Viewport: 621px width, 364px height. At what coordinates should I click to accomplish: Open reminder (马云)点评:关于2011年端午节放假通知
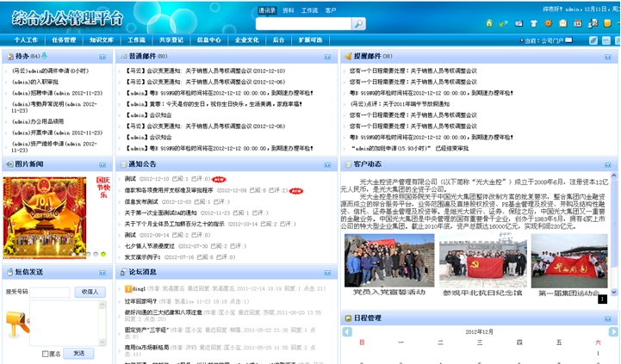[x=400, y=104]
